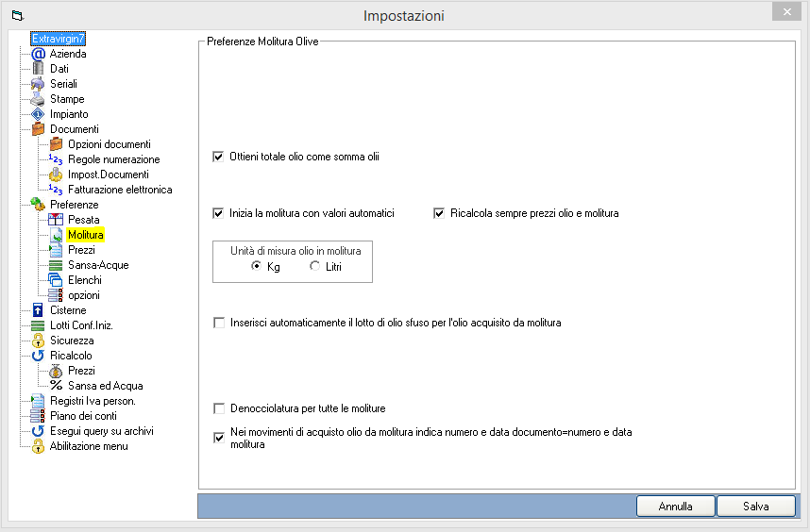Select the Extravirgin7 root node
This screenshot has width=810, height=532.
[58, 39]
